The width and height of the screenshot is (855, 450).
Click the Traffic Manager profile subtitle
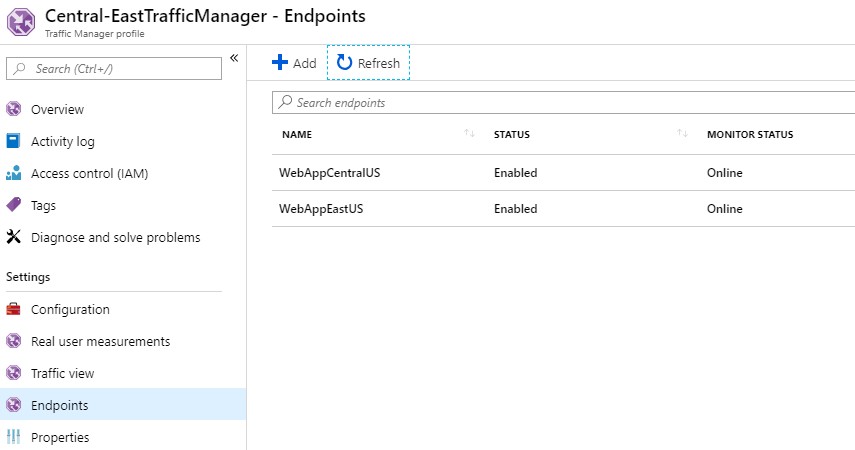[94, 34]
